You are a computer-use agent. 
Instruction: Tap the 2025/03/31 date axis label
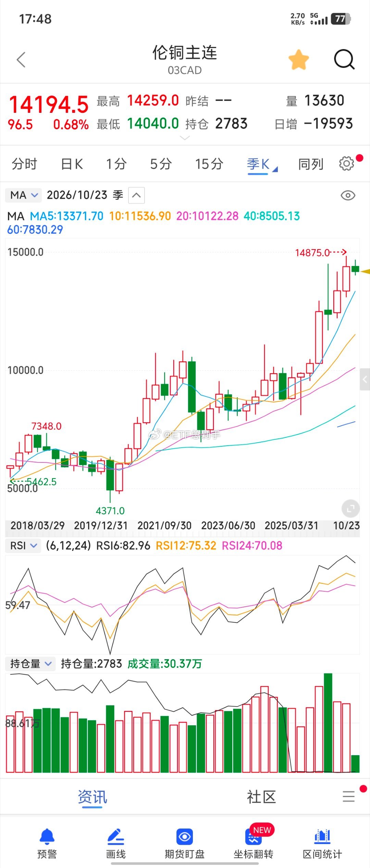(292, 526)
